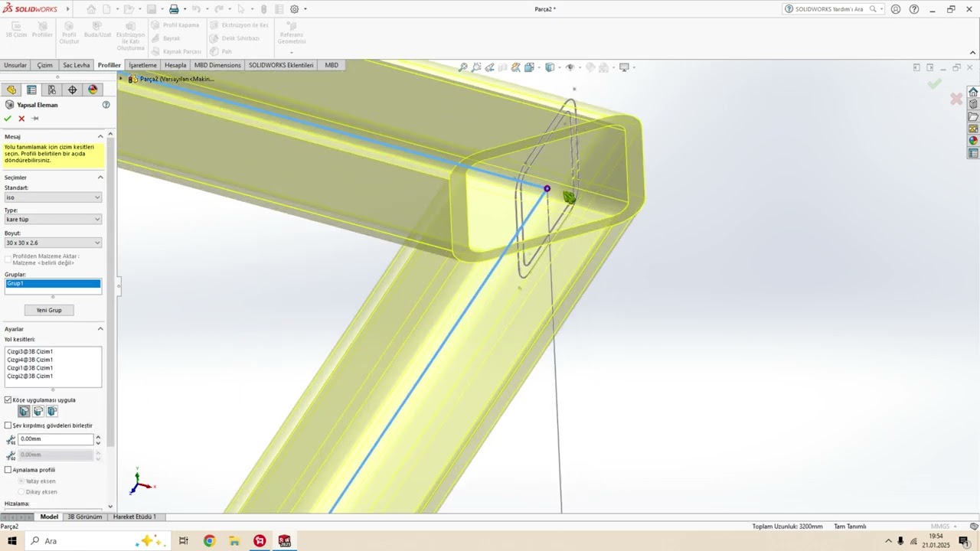Increase first gap value with up arrow
Screen dimensions: 980x551
click(x=98, y=436)
